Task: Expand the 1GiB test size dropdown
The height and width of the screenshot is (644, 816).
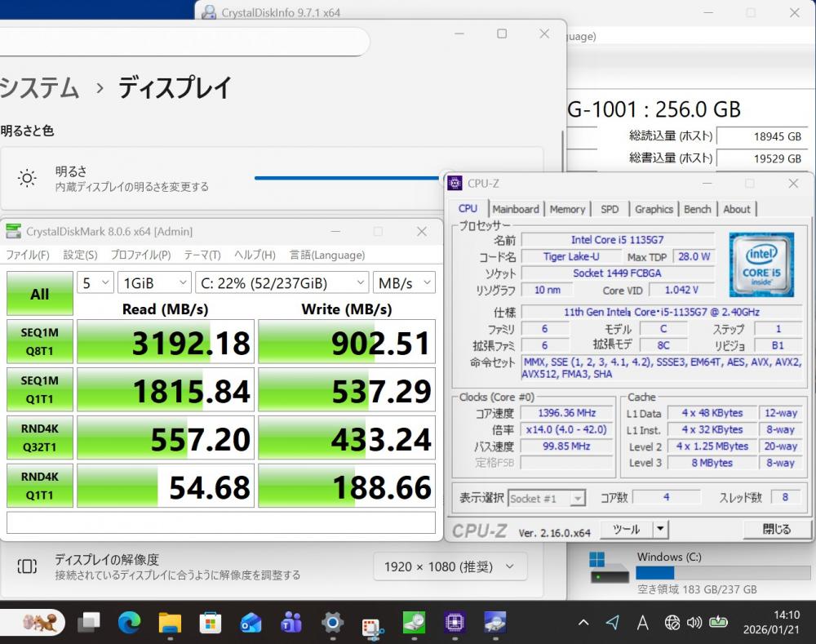Action: pyautogui.click(x=155, y=282)
